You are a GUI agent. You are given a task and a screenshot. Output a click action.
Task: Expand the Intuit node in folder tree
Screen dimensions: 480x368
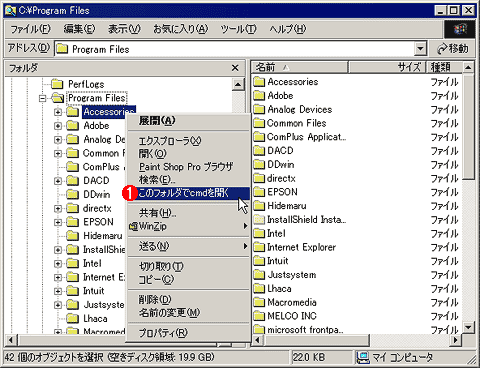click(x=58, y=291)
